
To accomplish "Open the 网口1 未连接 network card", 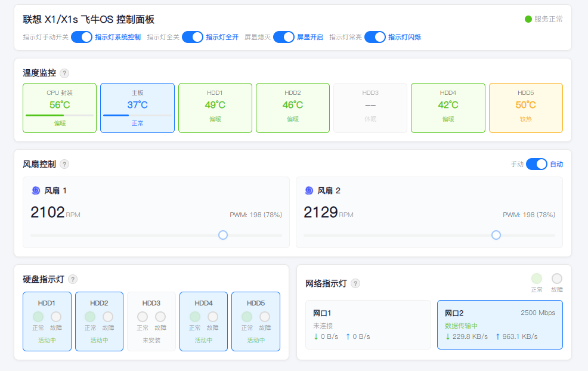I will tap(369, 325).
